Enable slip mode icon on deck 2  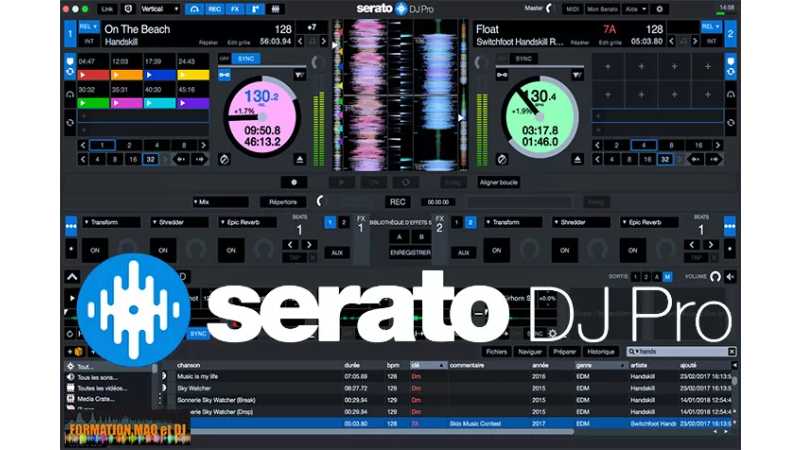click(x=502, y=159)
